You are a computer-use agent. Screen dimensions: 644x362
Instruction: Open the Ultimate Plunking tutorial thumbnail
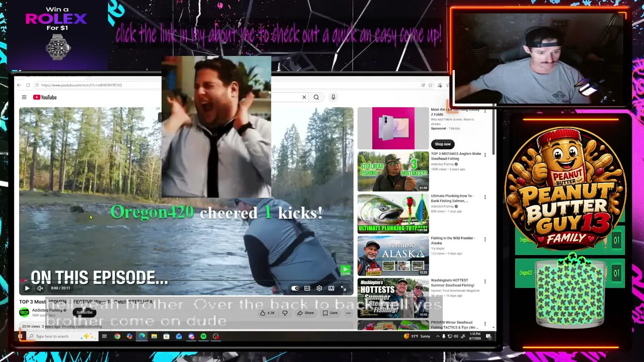point(393,214)
